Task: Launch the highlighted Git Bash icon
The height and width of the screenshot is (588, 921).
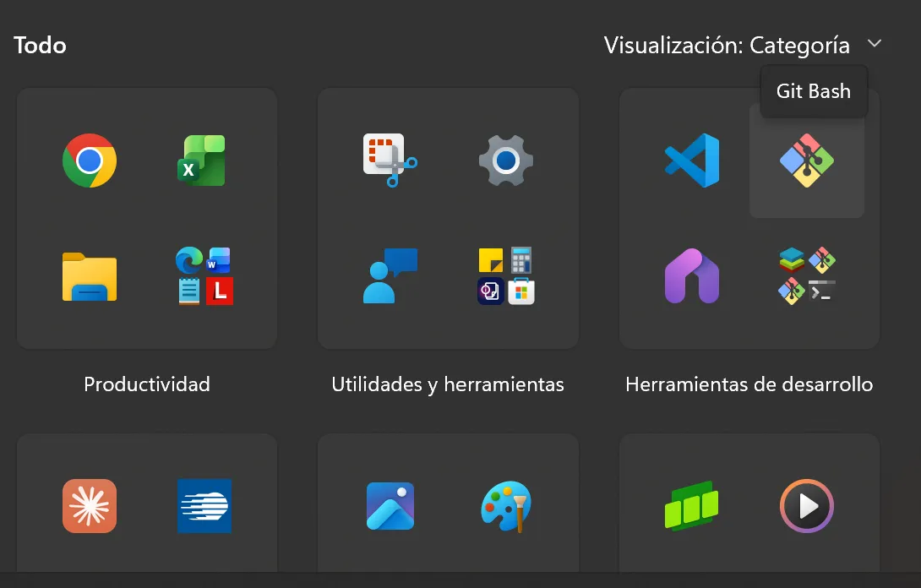Action: (x=806, y=161)
